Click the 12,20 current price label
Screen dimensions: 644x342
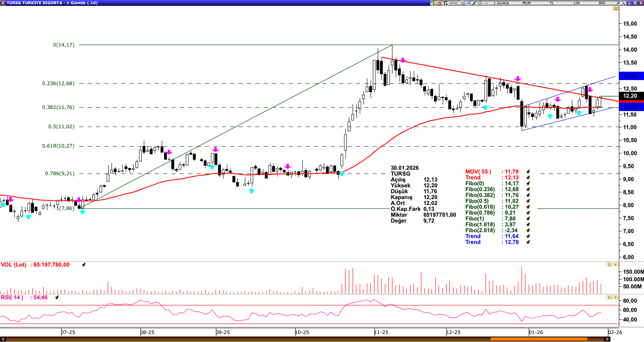630,96
